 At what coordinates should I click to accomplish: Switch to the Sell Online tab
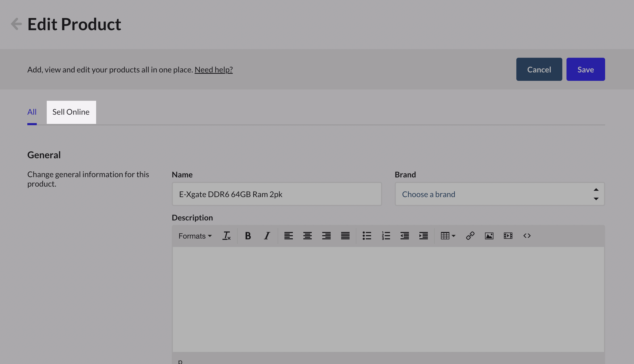coord(71,112)
